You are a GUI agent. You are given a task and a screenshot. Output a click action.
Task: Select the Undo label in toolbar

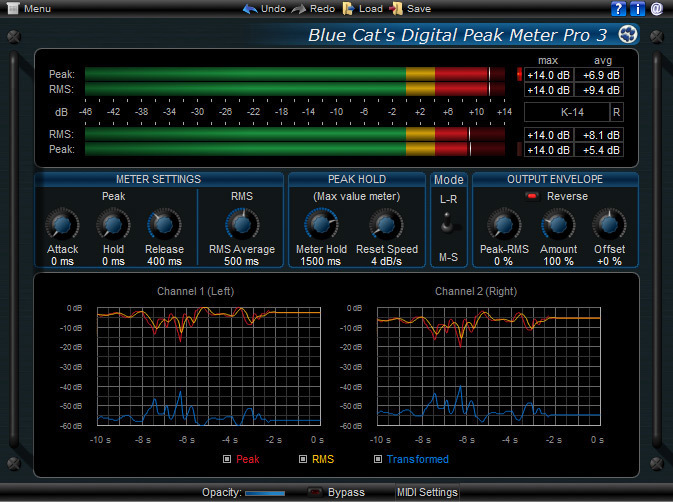pyautogui.click(x=273, y=9)
